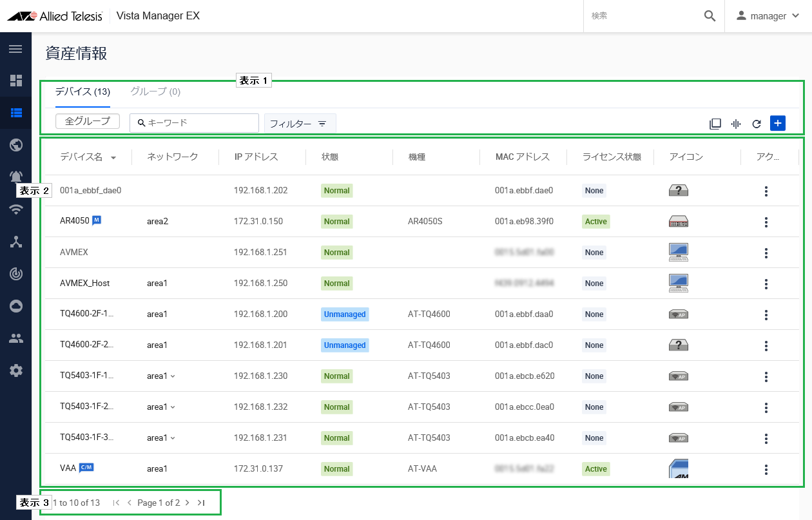Open the action menu for the 192.168.1.231 row
812x520 pixels.
click(x=766, y=438)
